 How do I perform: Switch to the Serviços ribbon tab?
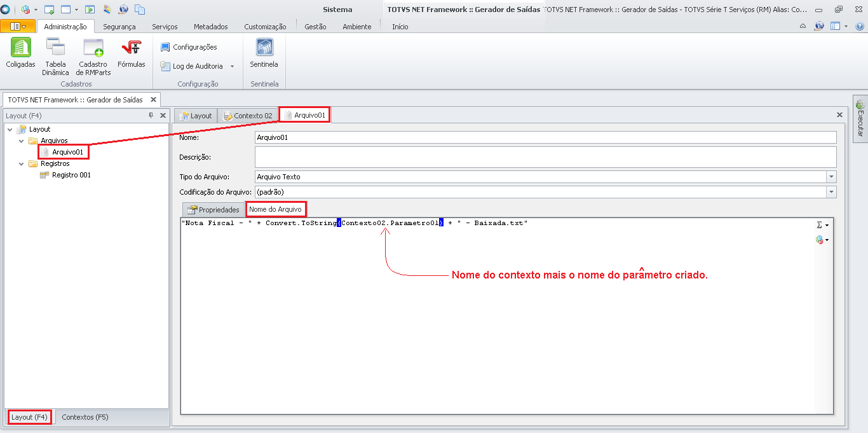coord(165,27)
